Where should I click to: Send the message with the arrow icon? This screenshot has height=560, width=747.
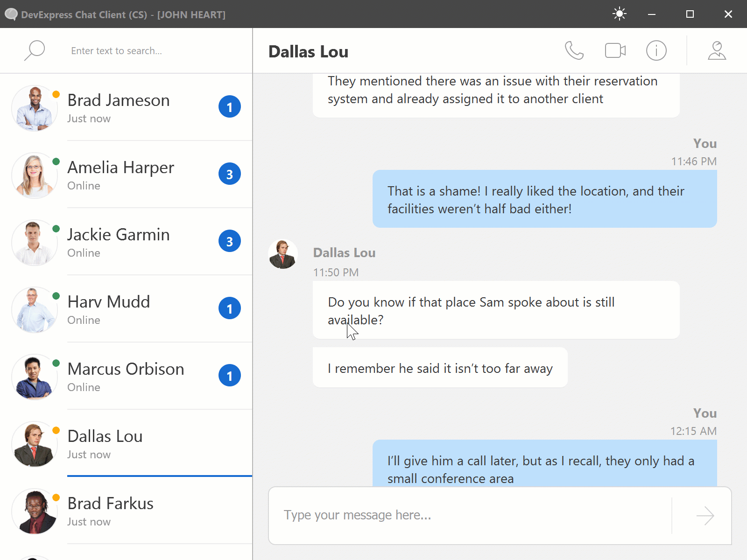pos(705,516)
